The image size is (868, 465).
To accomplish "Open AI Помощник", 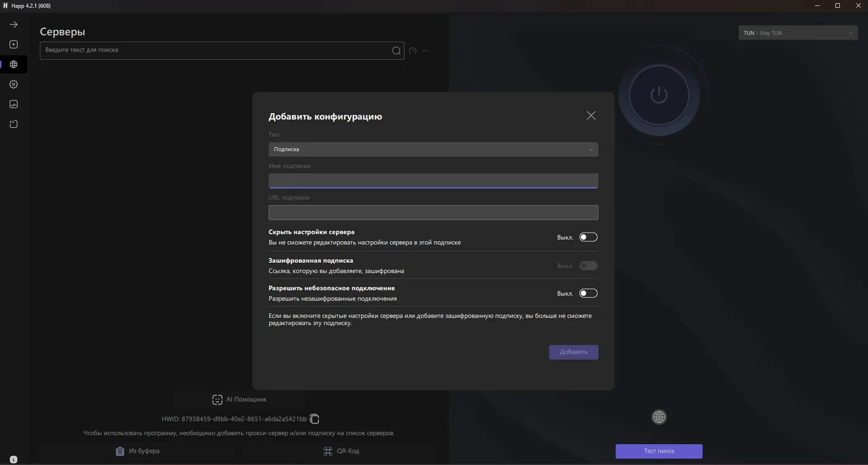I will click(x=239, y=400).
